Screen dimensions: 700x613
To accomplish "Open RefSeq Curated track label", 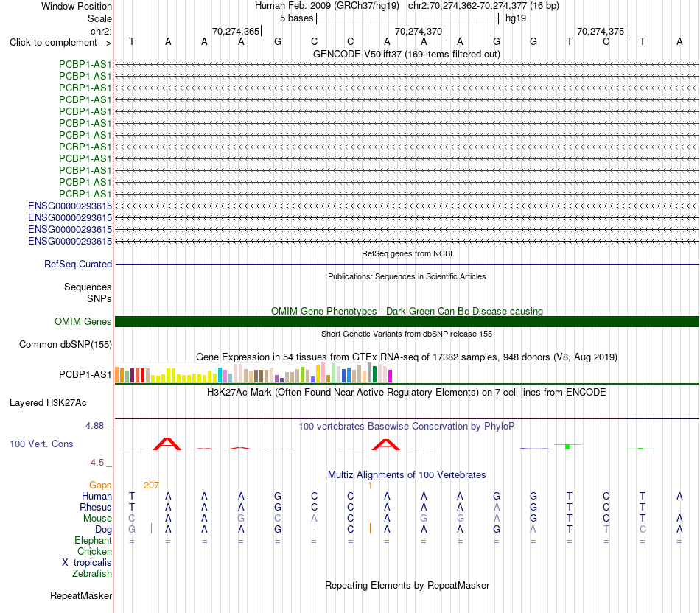I will pyautogui.click(x=78, y=265).
